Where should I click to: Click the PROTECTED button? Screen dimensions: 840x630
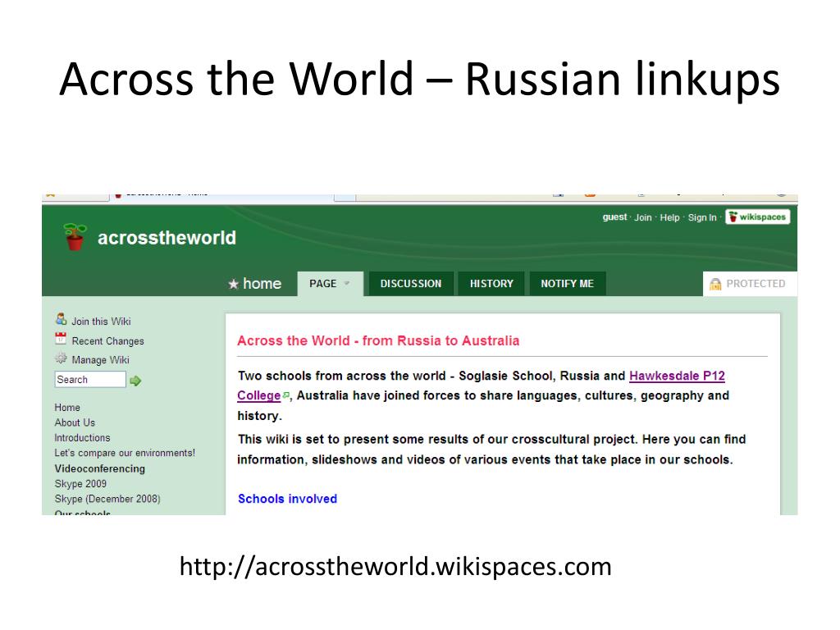click(750, 283)
